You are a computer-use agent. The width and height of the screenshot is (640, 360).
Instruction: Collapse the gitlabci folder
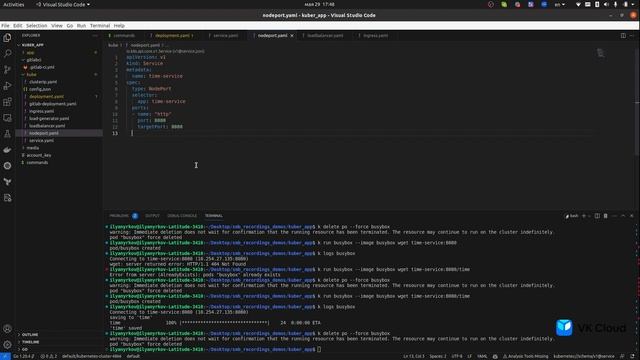[34, 60]
